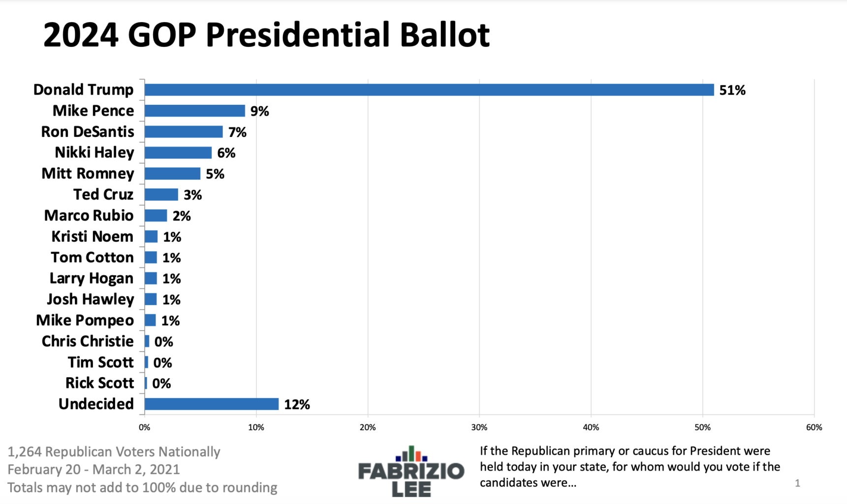The height and width of the screenshot is (504, 847).
Task: Select the Mitt Romney bar
Action: click(x=172, y=174)
